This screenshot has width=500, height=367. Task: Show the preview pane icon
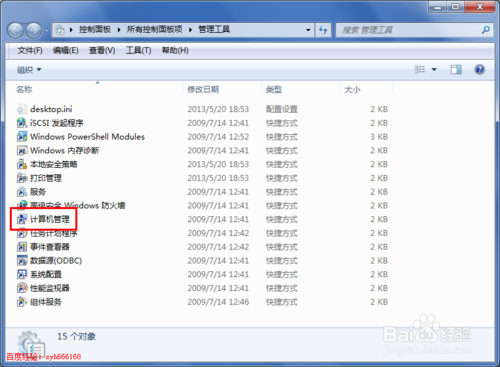pos(456,69)
